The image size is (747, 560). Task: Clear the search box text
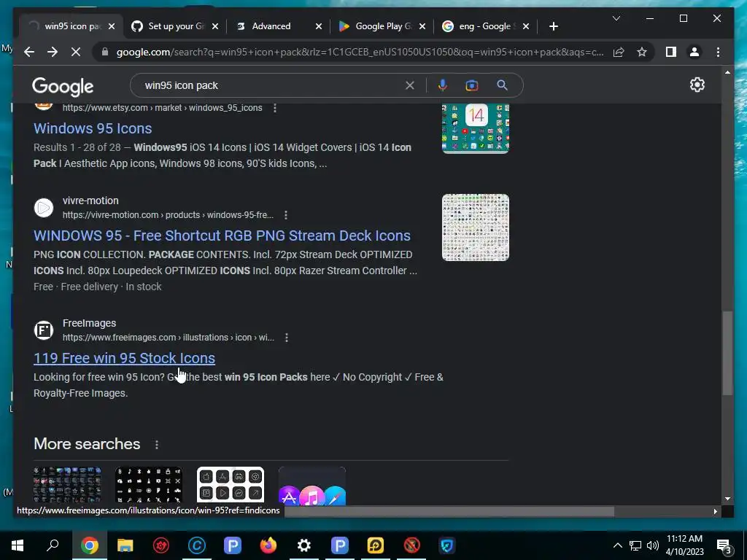click(x=410, y=85)
